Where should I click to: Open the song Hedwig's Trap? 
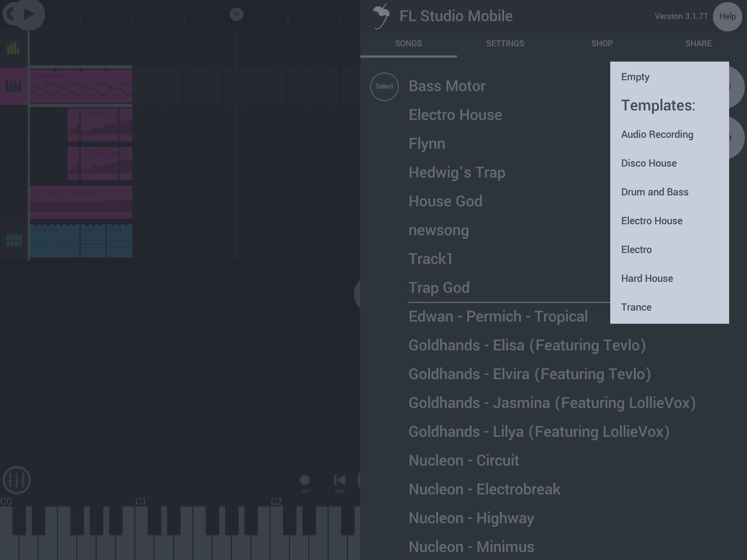[457, 173]
